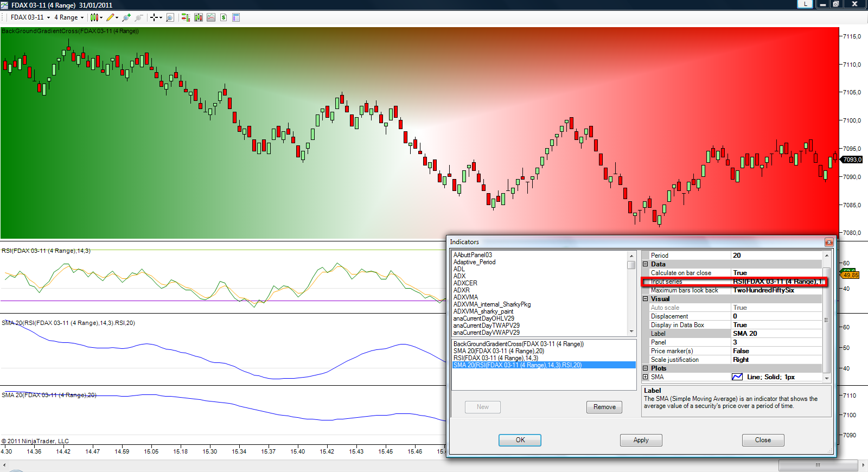Toggle the Display in Data Box value
868x472 pixels.
coord(776,325)
